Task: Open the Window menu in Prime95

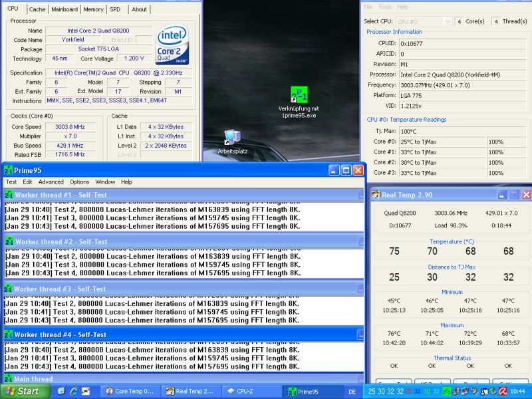Action: (x=105, y=182)
